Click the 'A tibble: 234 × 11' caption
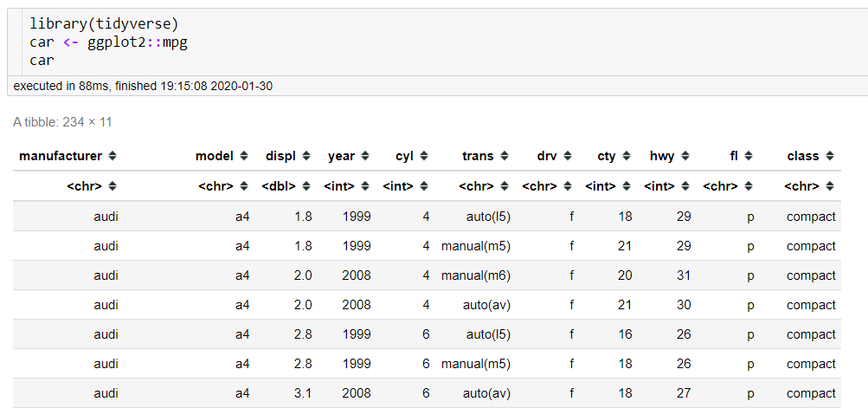Viewport: 868px width, 408px height. [62, 122]
